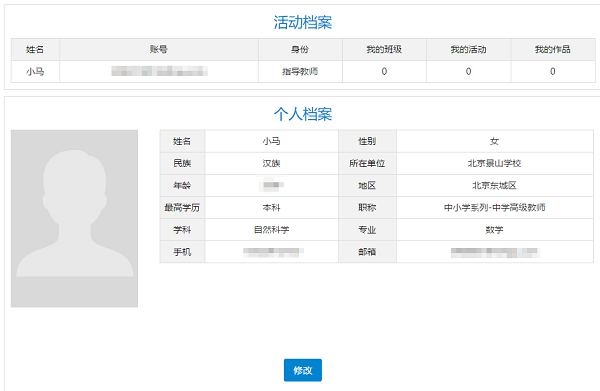This screenshot has width=600, height=391.
Task: Click the 汉族 ethnicity value
Action: [272, 163]
